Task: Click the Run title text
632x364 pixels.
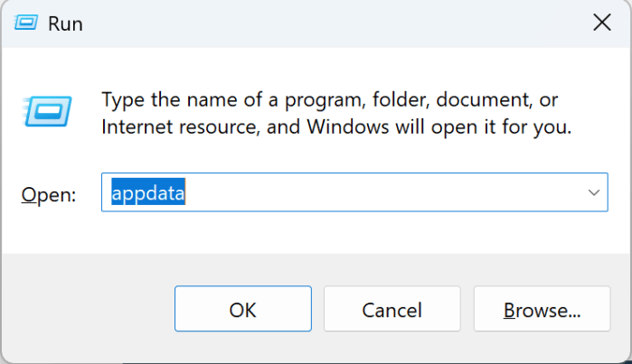Action: tap(66, 24)
